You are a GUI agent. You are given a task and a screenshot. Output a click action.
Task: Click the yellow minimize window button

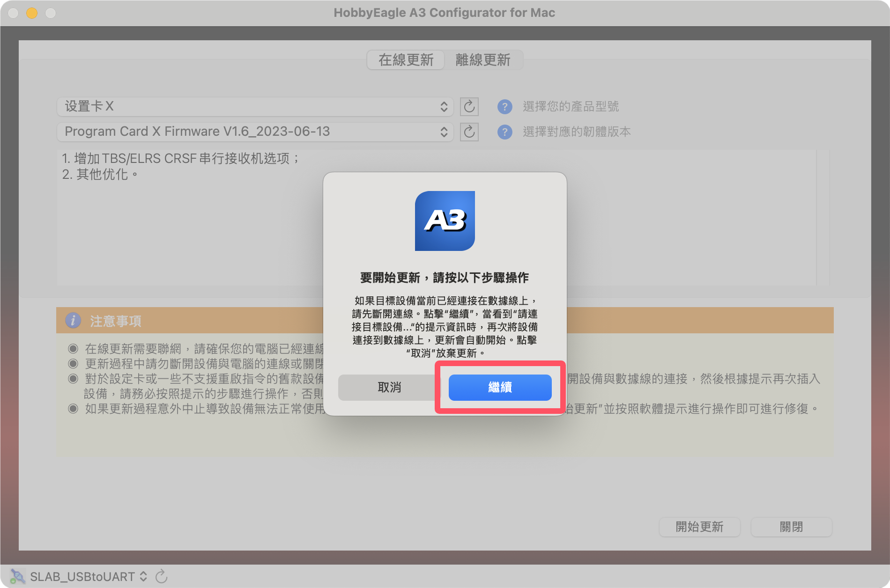point(32,13)
